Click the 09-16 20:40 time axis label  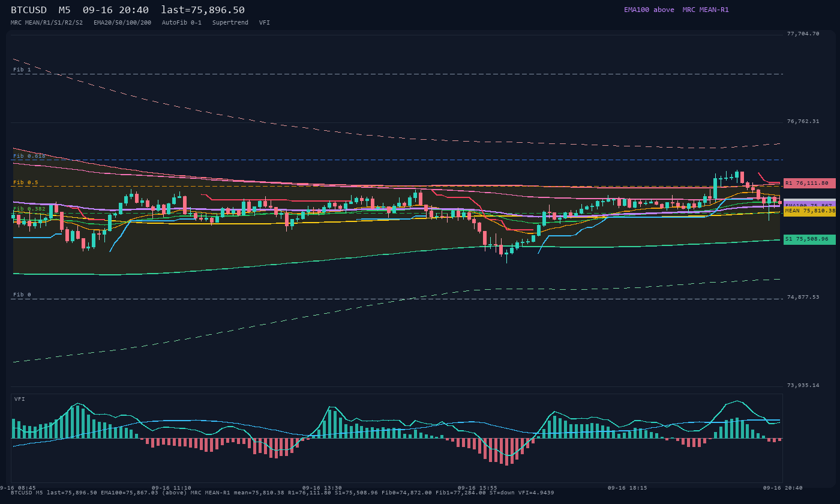coord(783,488)
